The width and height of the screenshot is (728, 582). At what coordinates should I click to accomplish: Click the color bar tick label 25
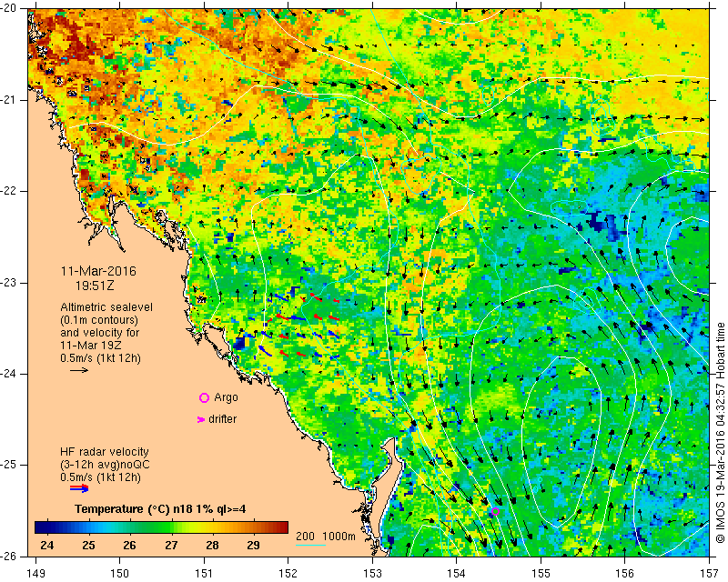coord(88,545)
